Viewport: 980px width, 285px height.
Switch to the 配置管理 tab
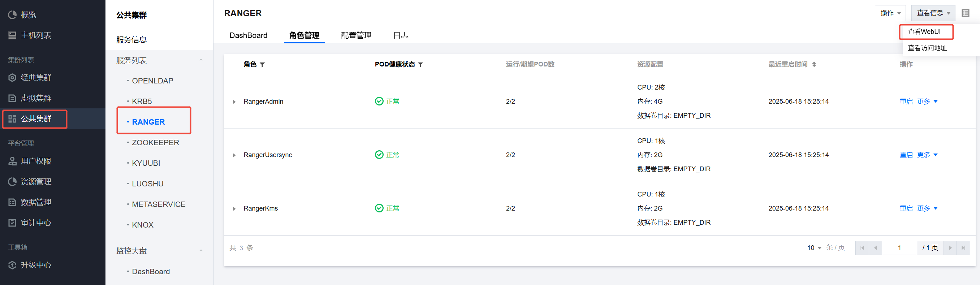(356, 35)
